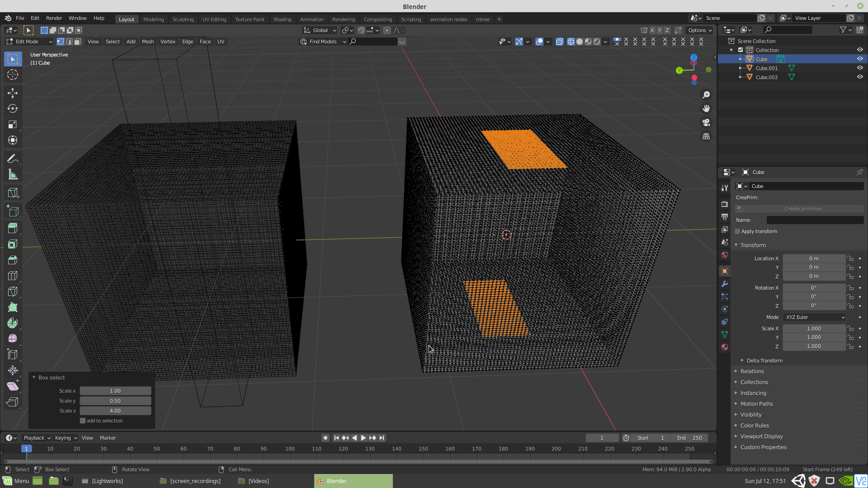Open the Material Properties tab
The height and width of the screenshot is (488, 868).
click(724, 347)
